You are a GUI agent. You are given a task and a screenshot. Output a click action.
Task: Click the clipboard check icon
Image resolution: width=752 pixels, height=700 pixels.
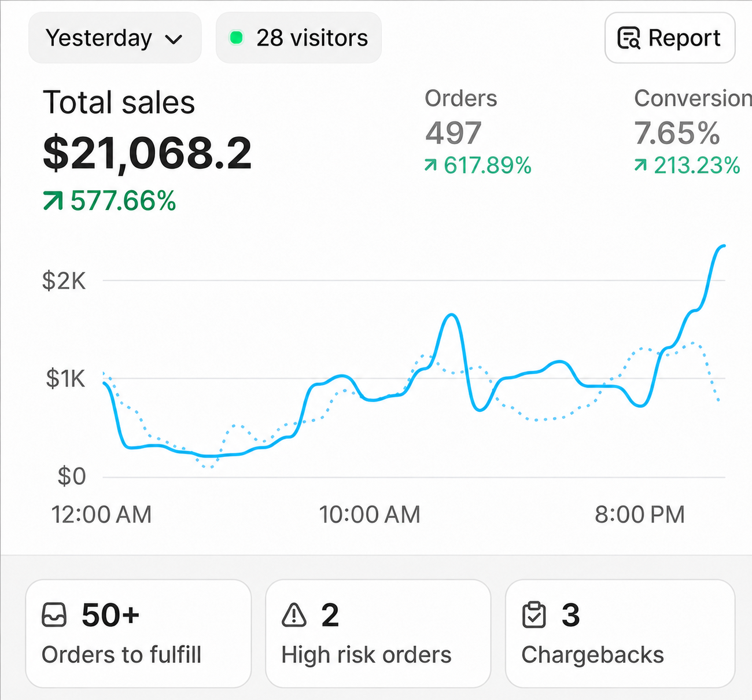[534, 615]
